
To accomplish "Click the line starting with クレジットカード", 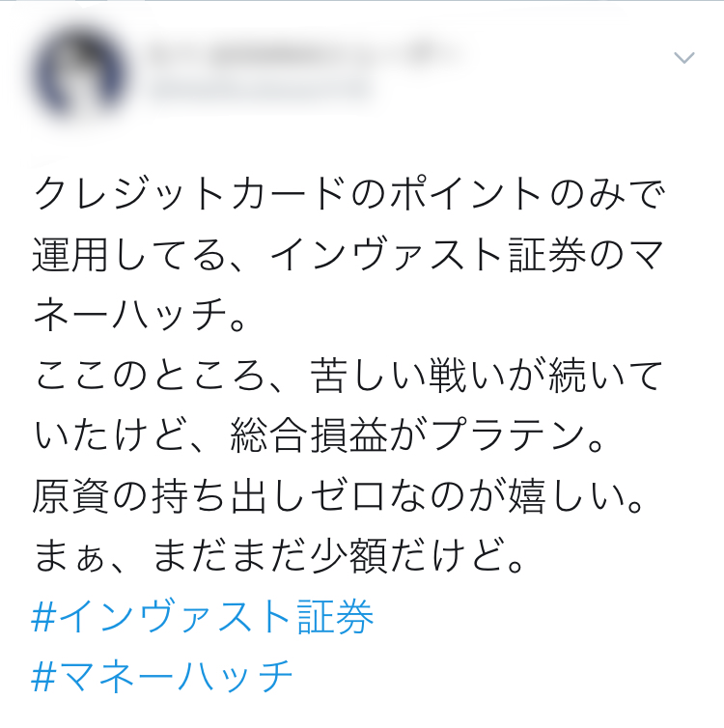I will [x=348, y=194].
